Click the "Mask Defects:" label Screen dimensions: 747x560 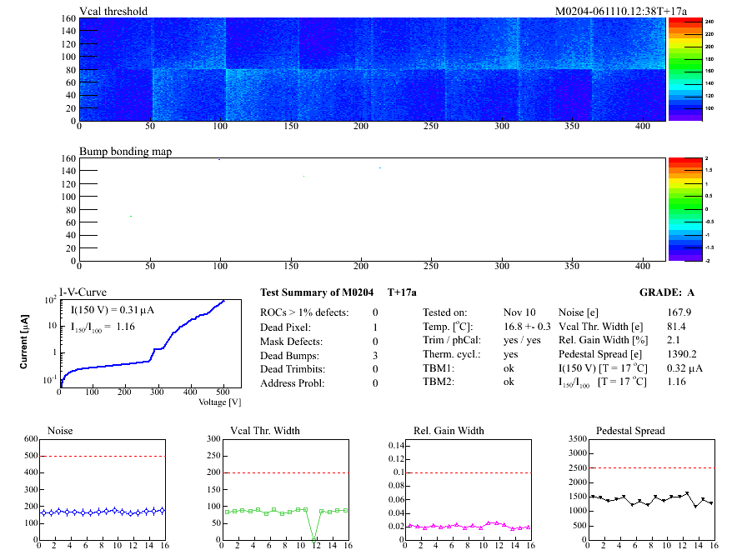tap(291, 342)
